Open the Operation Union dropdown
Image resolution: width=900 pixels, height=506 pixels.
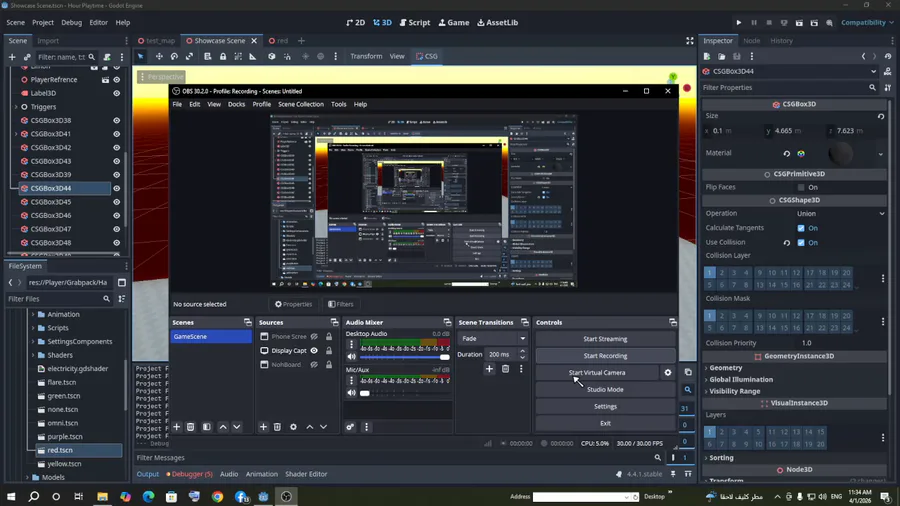point(838,213)
